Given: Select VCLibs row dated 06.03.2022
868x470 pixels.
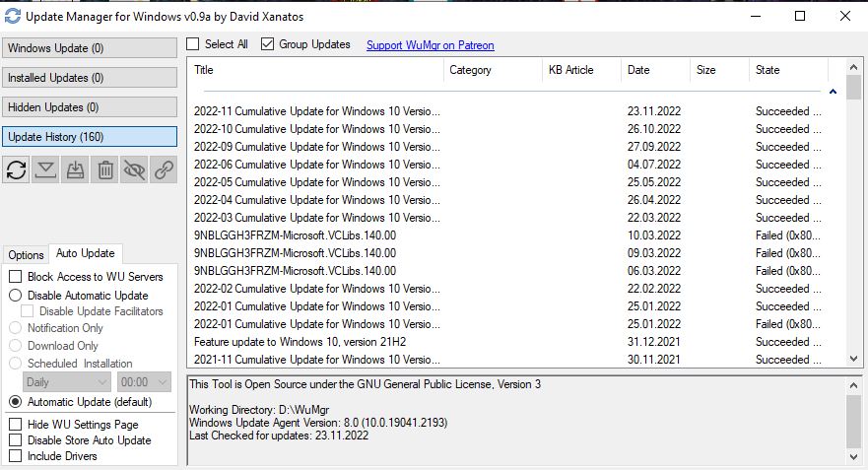Looking at the screenshot, I should [507, 271].
